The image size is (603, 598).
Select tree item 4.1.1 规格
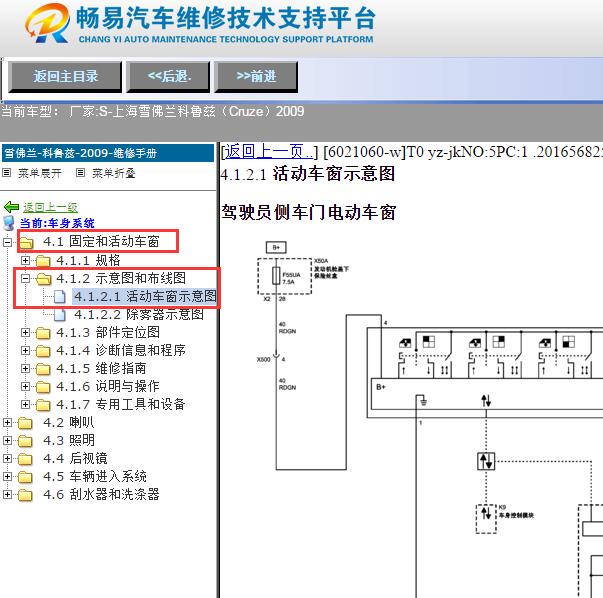click(x=88, y=260)
